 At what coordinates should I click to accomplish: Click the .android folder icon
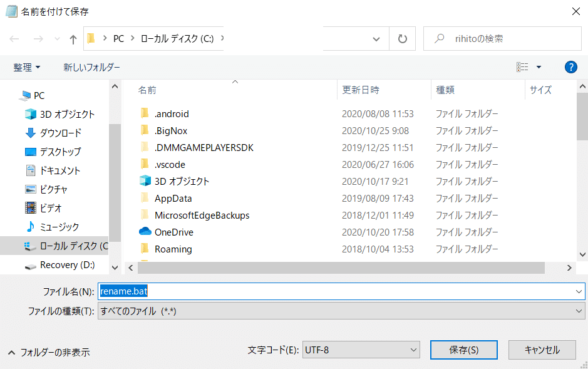coord(145,113)
